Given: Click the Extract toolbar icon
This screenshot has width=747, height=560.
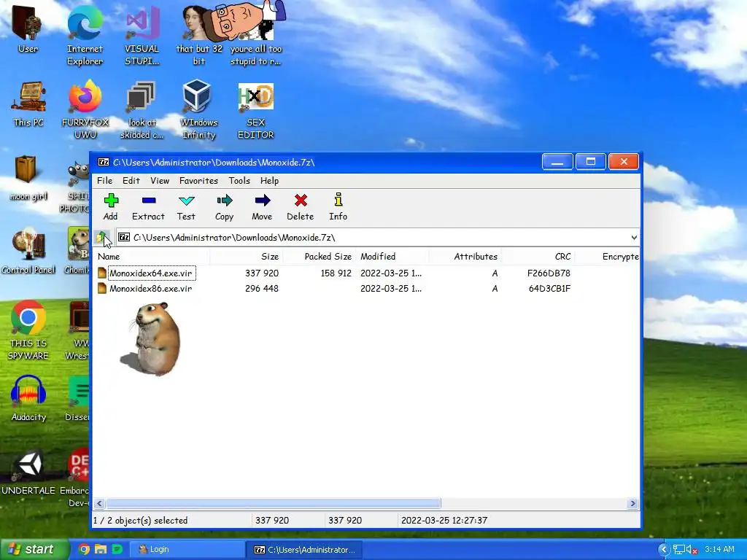Looking at the screenshot, I should click(148, 206).
